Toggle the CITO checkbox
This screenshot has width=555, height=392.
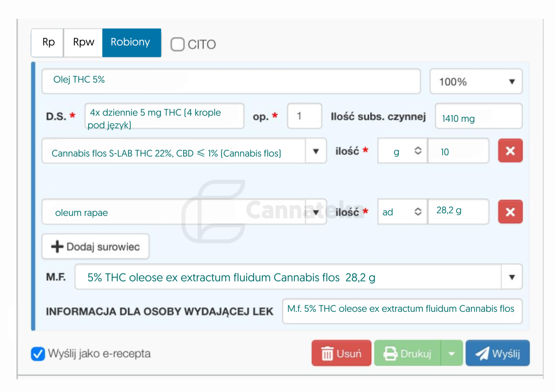(x=177, y=45)
